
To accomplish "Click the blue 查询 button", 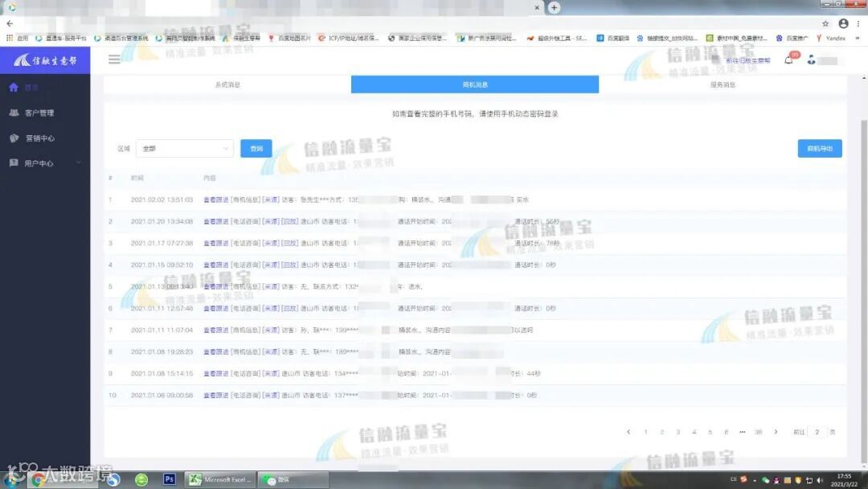I will [256, 149].
